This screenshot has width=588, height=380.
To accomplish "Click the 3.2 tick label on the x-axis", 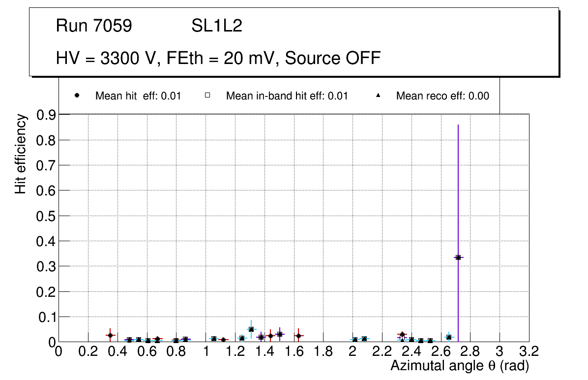I will 529,352.
